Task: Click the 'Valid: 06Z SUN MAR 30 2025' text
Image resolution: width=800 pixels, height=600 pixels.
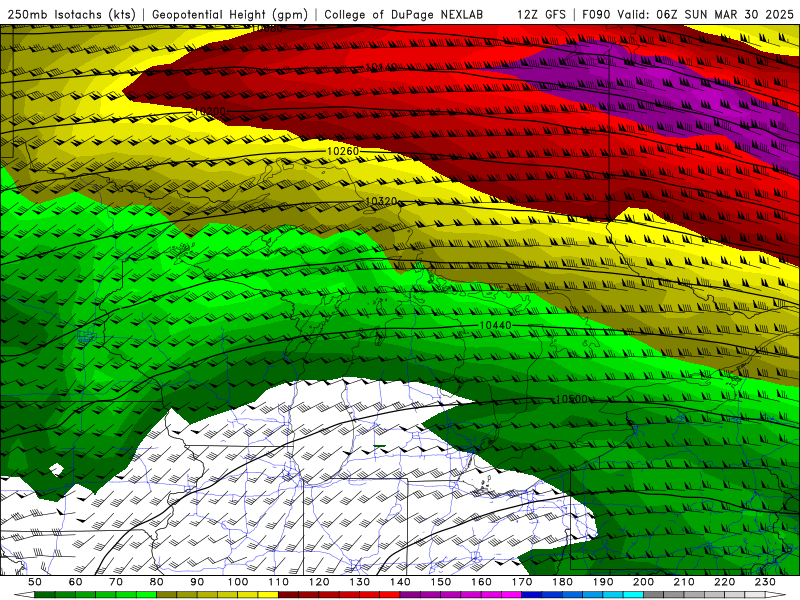Action: (706, 14)
